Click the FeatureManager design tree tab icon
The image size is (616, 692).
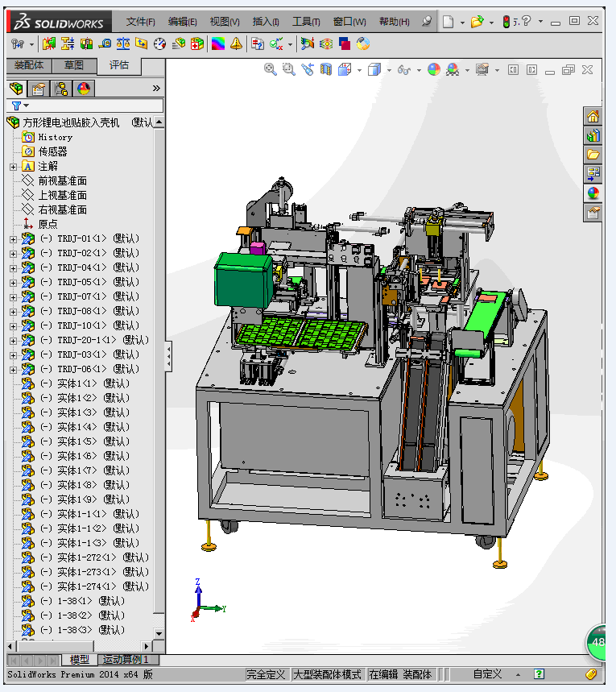pyautogui.click(x=16, y=89)
